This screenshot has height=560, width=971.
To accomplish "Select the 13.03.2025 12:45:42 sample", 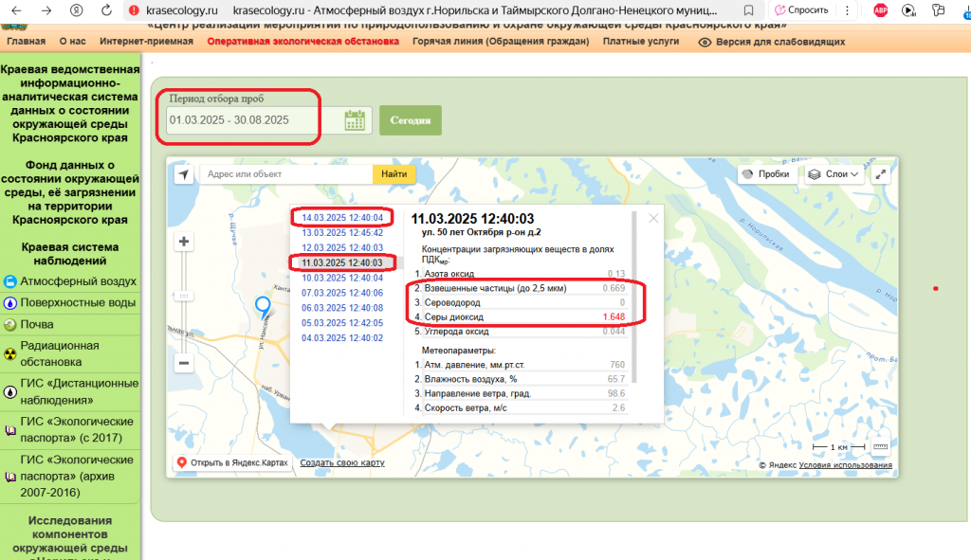I will pos(342,233).
